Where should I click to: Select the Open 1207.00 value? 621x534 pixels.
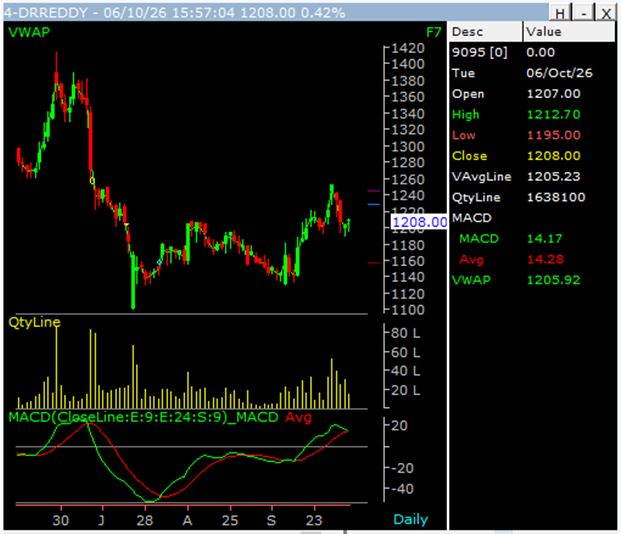point(553,94)
